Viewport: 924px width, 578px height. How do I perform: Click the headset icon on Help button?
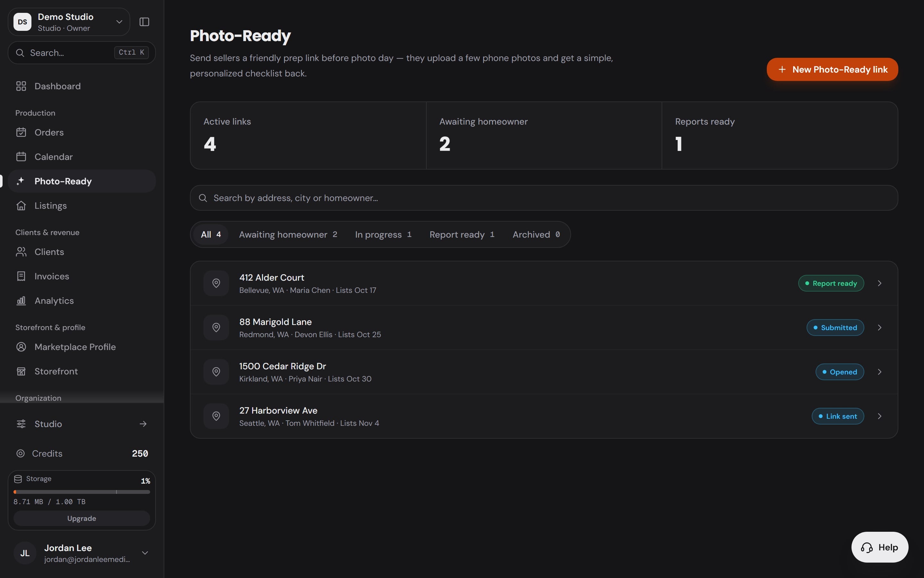click(867, 547)
